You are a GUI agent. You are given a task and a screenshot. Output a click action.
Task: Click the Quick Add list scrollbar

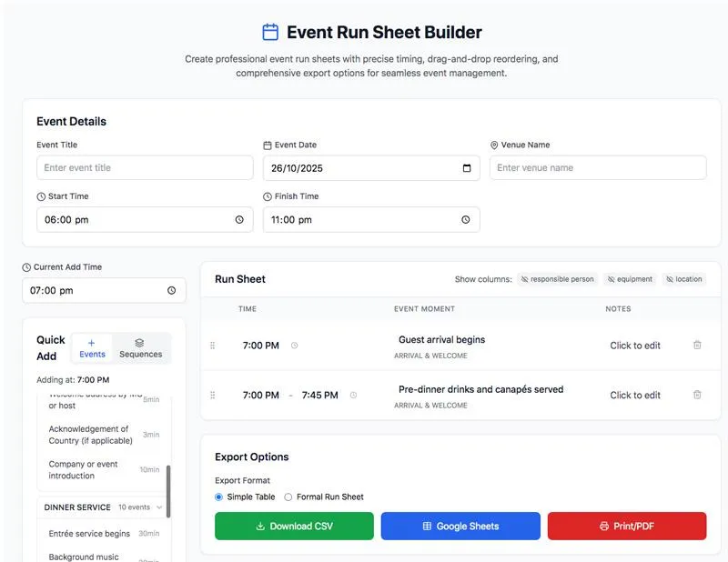[x=168, y=491]
